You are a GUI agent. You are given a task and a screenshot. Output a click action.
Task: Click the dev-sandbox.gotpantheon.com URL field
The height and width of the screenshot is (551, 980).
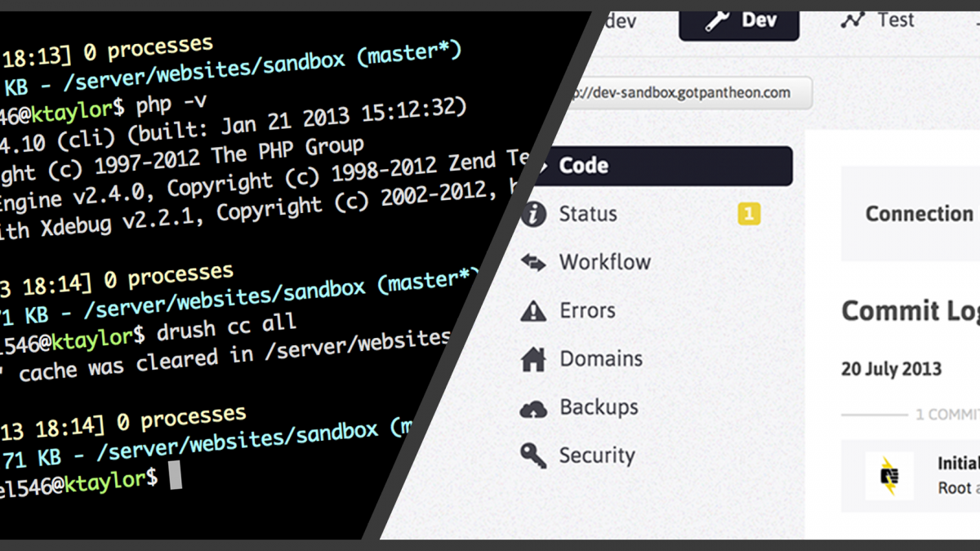[x=686, y=92]
